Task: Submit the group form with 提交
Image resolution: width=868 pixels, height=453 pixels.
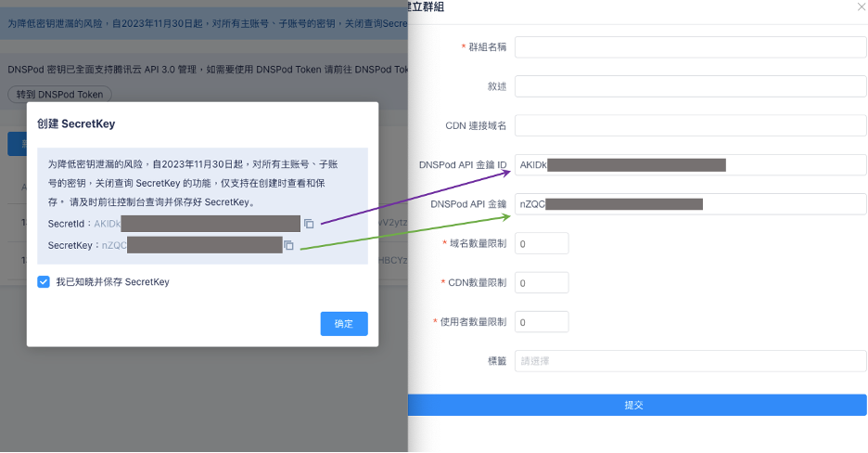Action: coord(636,405)
